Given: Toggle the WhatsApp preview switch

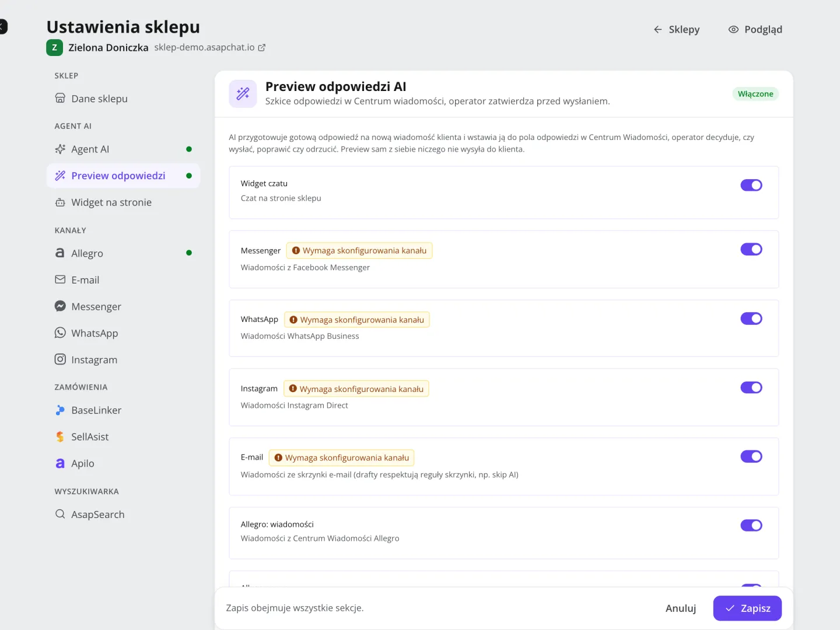Looking at the screenshot, I should (751, 318).
